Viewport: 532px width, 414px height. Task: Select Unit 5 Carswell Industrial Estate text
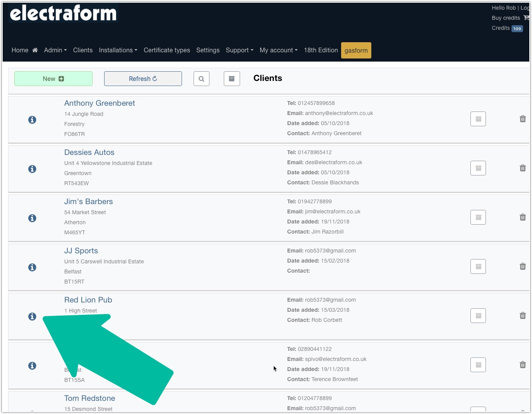point(104,261)
